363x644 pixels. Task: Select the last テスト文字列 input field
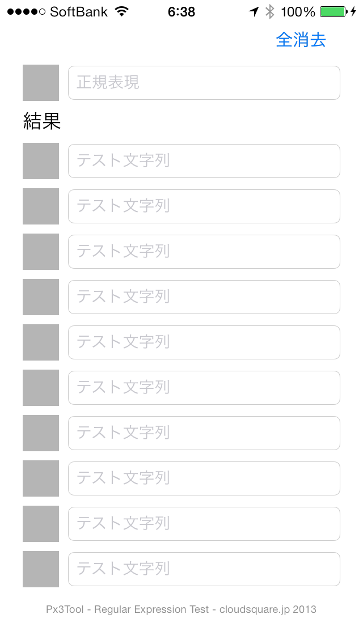point(204,569)
